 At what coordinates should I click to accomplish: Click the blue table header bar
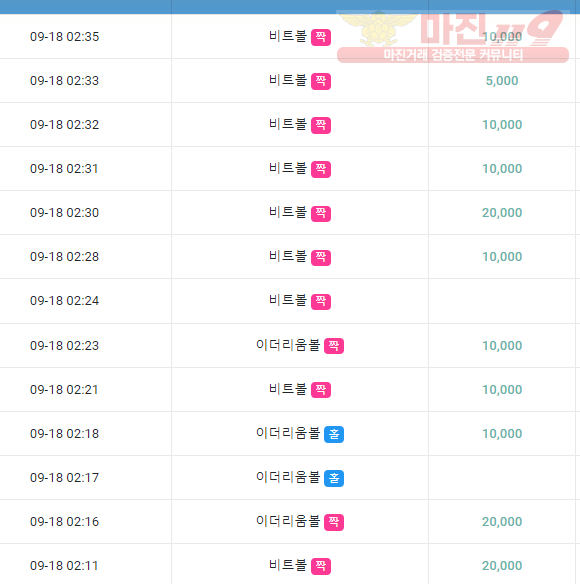pyautogui.click(x=290, y=7)
